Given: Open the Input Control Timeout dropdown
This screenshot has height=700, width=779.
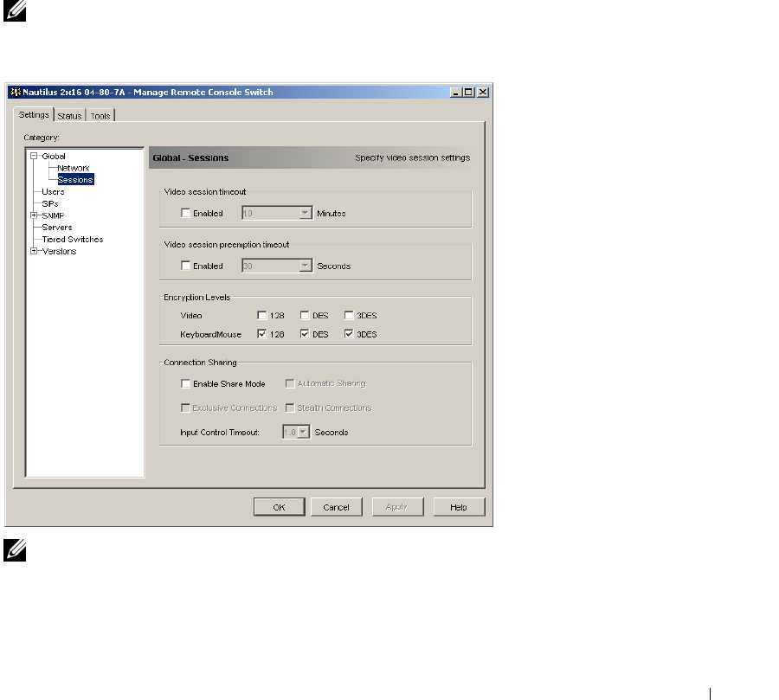Looking at the screenshot, I should [303, 433].
